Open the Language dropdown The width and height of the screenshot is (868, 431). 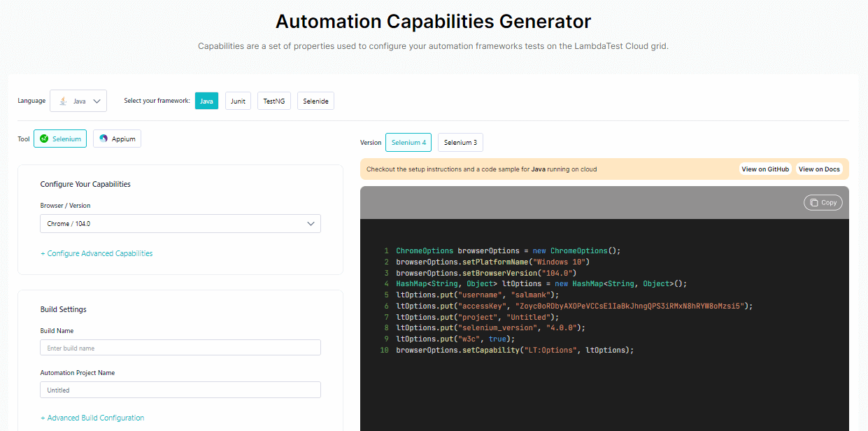[78, 100]
